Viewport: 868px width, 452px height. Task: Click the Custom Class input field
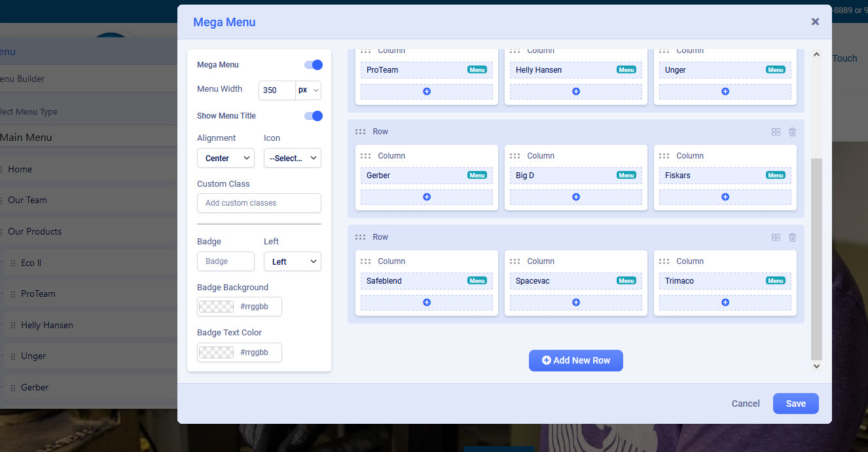click(x=259, y=203)
